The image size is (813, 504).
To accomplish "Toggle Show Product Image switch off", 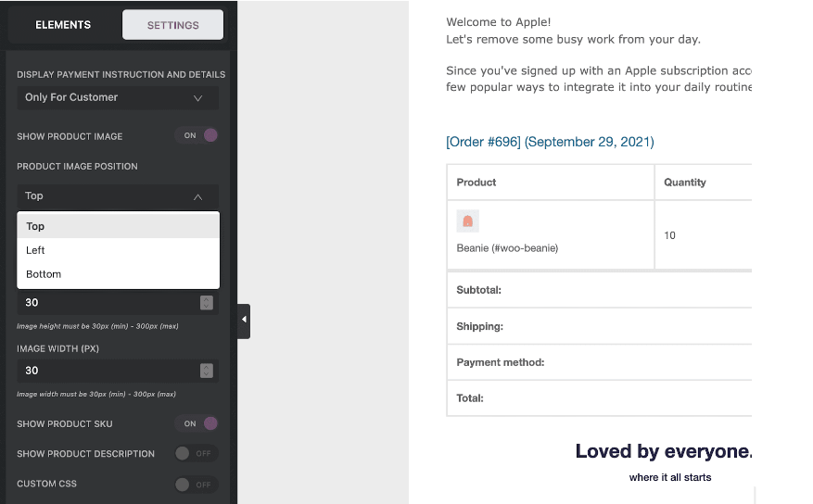I will [x=197, y=135].
